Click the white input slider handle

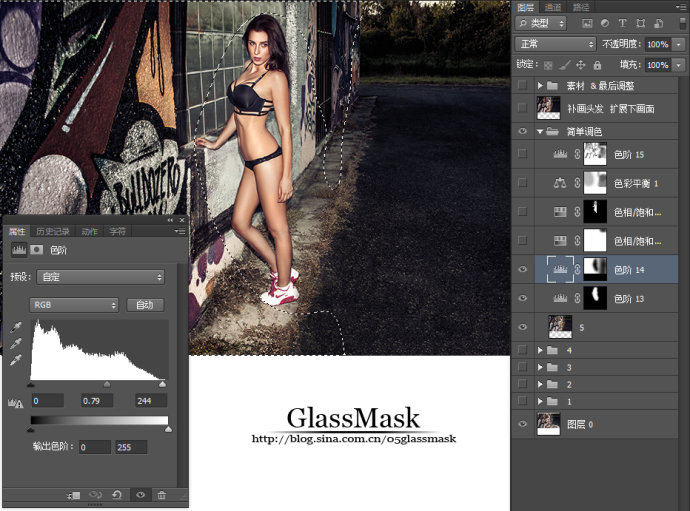(x=162, y=384)
